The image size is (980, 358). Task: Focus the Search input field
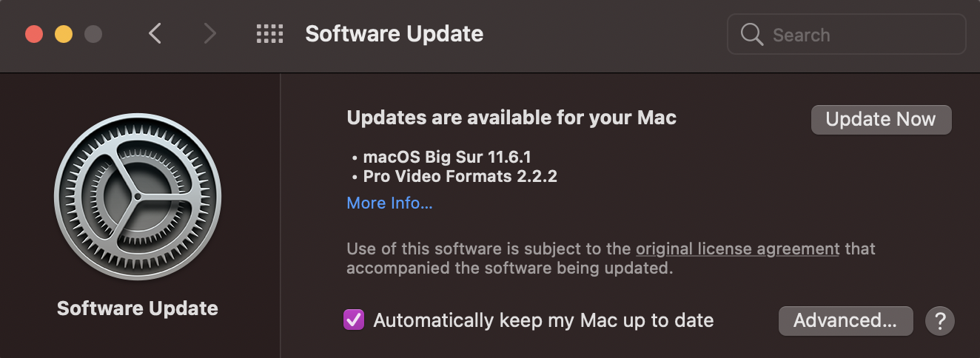pyautogui.click(x=859, y=35)
